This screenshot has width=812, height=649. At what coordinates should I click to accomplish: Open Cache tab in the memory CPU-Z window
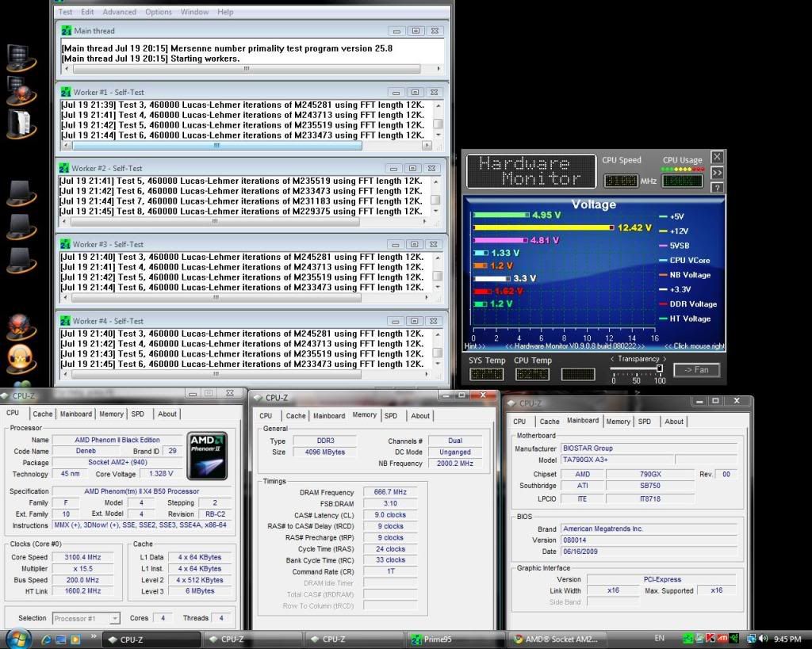point(296,416)
